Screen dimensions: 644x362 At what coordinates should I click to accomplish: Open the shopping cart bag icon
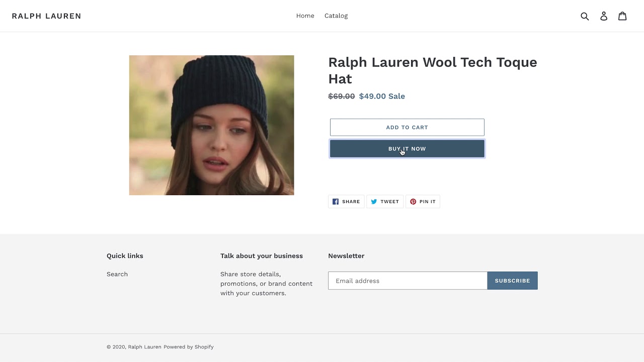(622, 16)
